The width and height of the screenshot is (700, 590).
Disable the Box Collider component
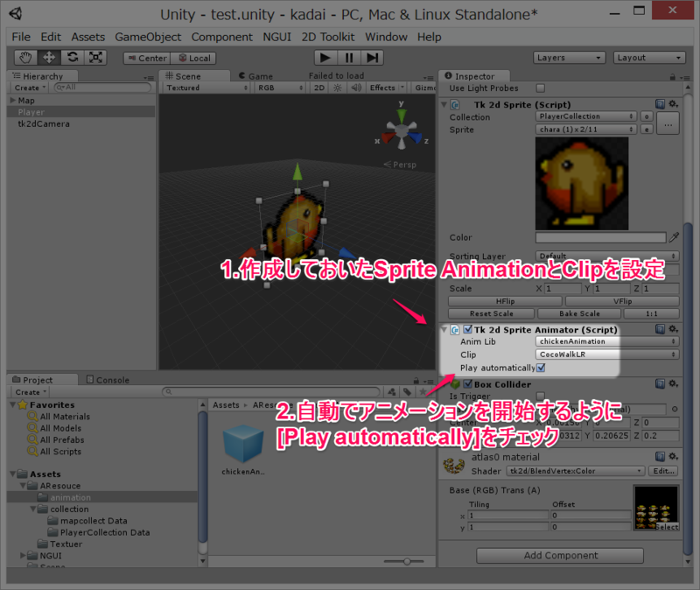[468, 383]
